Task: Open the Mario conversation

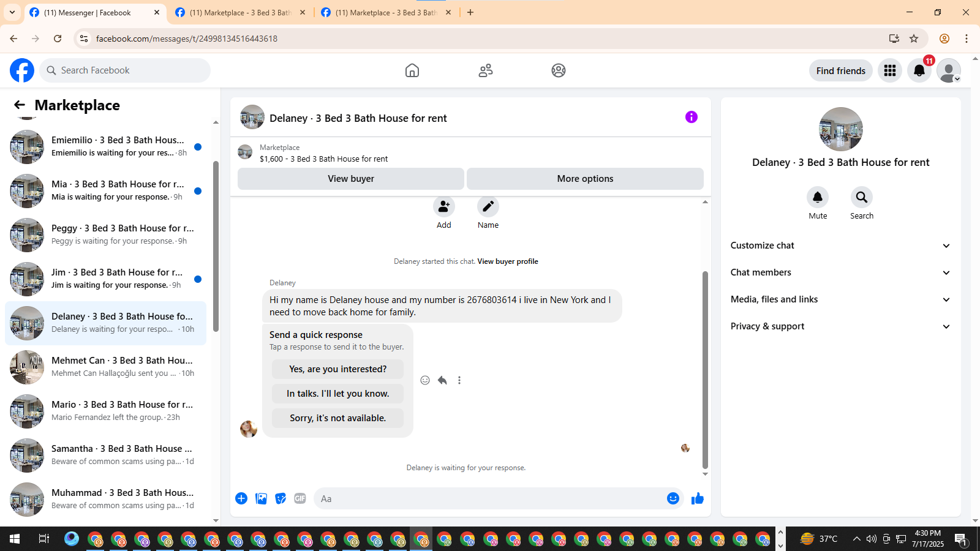Action: click(x=105, y=411)
